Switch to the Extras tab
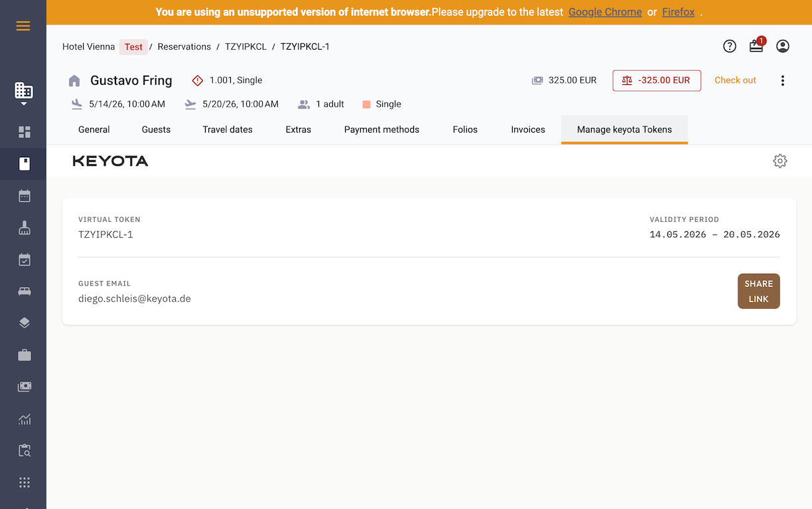Screen dimensions: 812x509 click(x=299, y=129)
